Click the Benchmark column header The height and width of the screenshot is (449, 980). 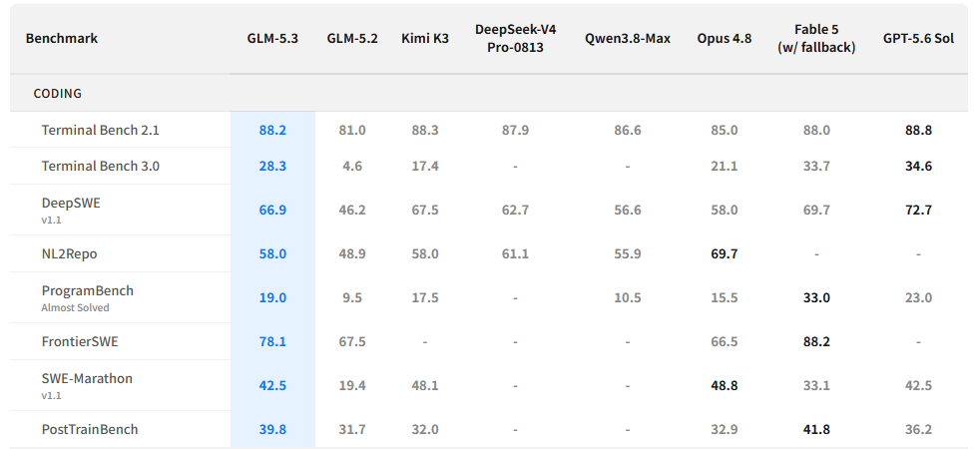coord(62,38)
